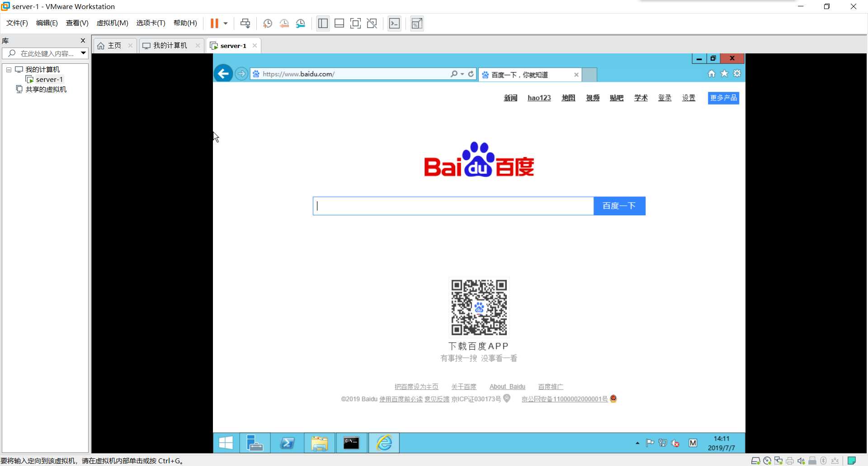Open command prompt from guest taskbar
868x466 pixels.
[x=351, y=443]
